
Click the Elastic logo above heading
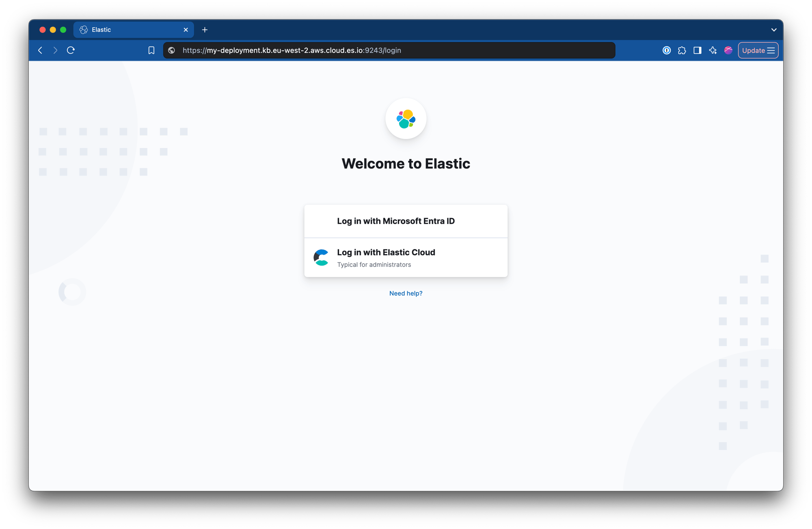pyautogui.click(x=406, y=119)
